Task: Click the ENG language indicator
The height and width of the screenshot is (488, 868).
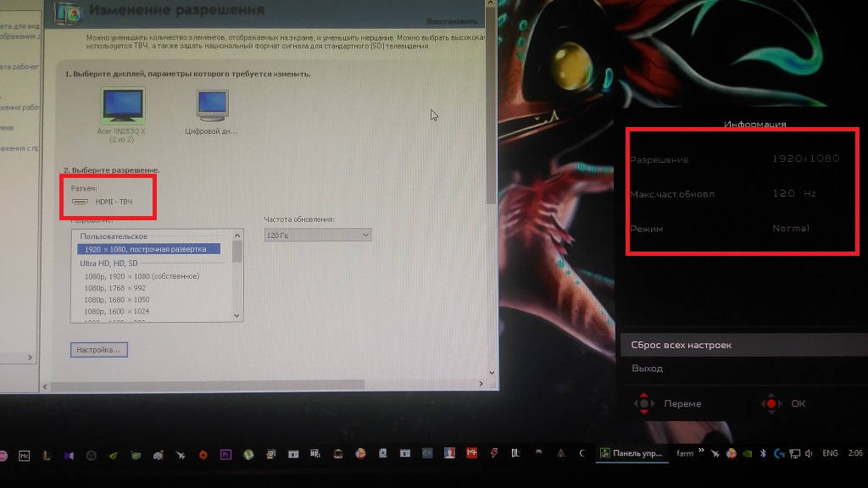Action: [x=830, y=453]
